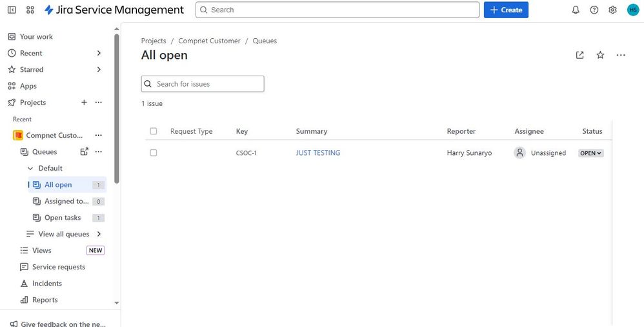
Task: Click the Unassigned avatar icon
Action: tap(519, 153)
